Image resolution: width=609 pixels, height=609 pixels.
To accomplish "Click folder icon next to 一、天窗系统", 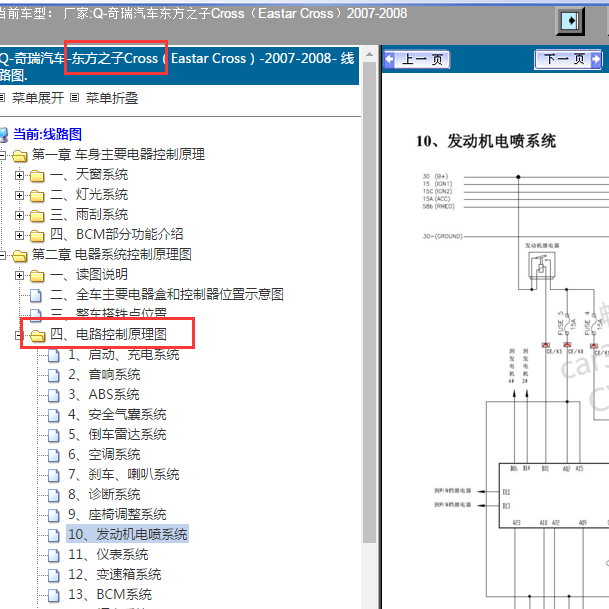I will (37, 176).
